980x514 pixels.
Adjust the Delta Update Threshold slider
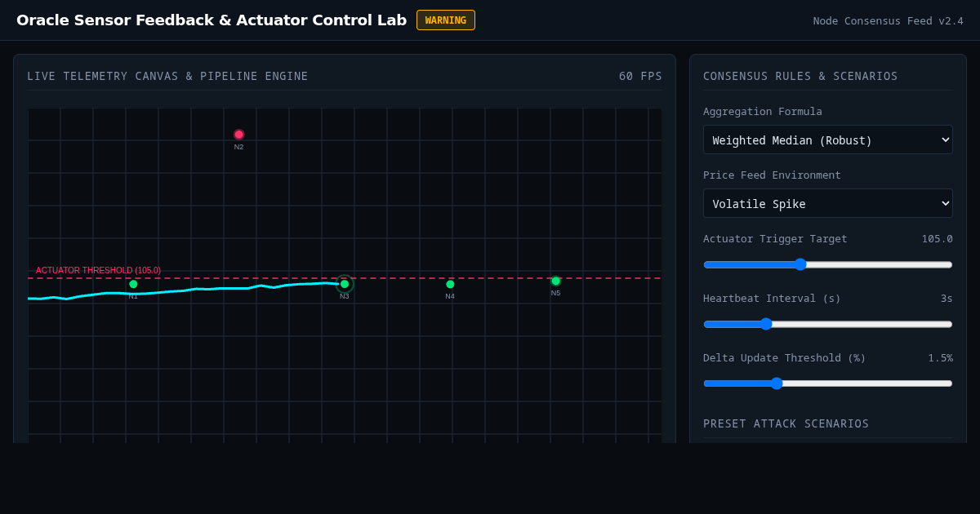click(827, 383)
